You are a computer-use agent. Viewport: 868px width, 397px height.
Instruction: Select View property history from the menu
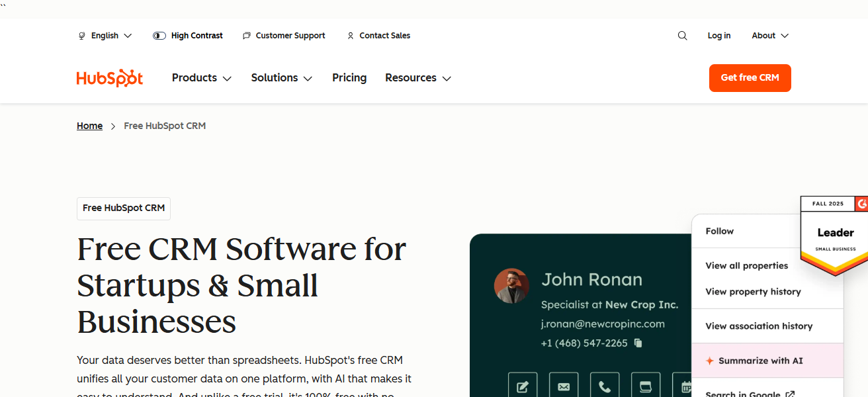752,291
